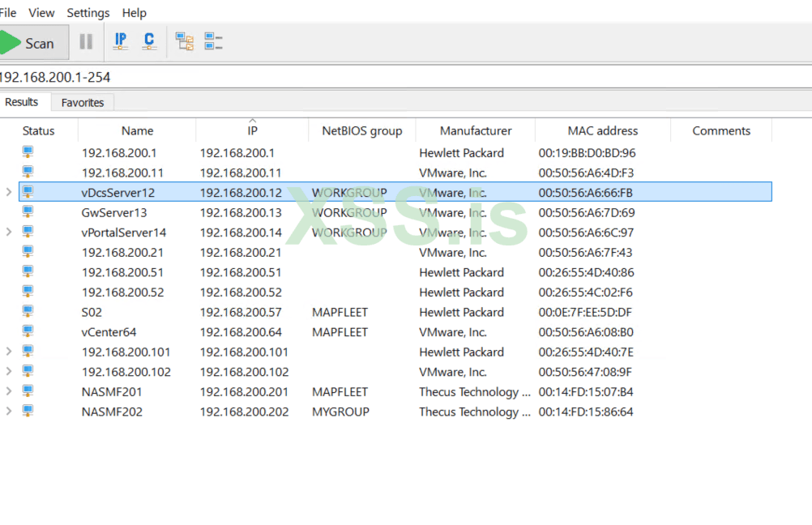Click computer status icon for 192.168.200.1

point(28,152)
